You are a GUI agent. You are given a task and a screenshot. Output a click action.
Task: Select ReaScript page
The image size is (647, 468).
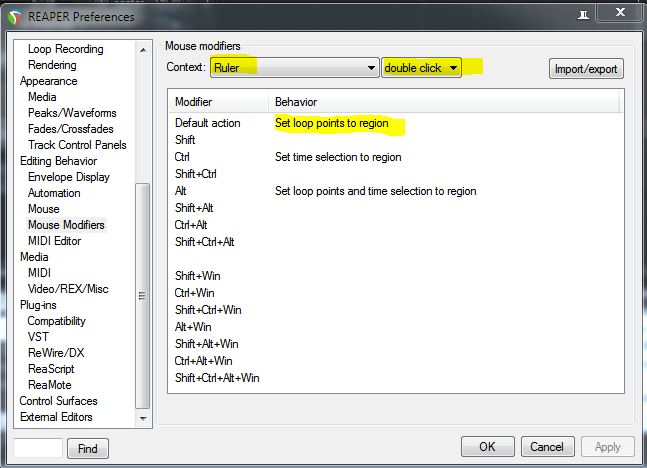[51, 369]
